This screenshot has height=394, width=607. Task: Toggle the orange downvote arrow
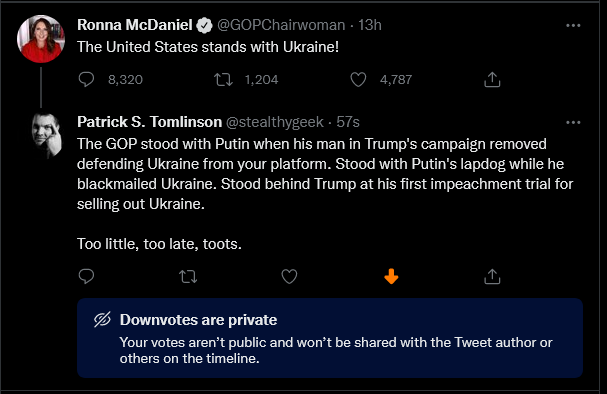[391, 276]
